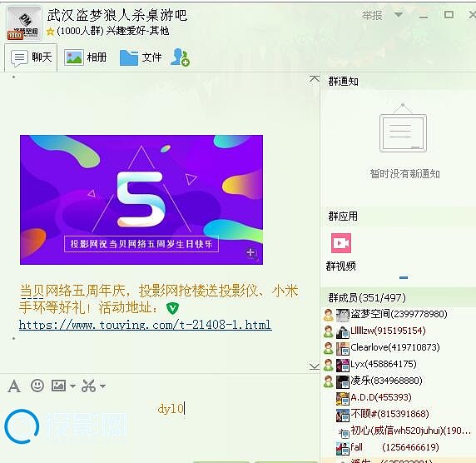Expand the screenshot options dropdown arrow
The image size is (476, 463).
point(102,386)
